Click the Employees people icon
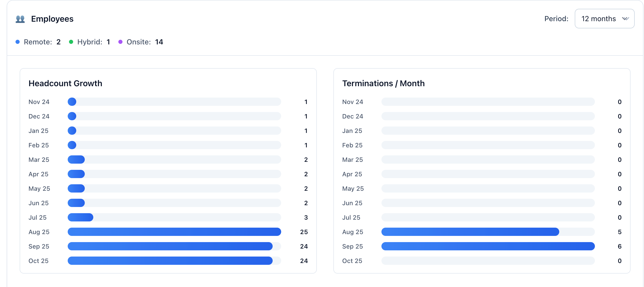 (x=20, y=19)
